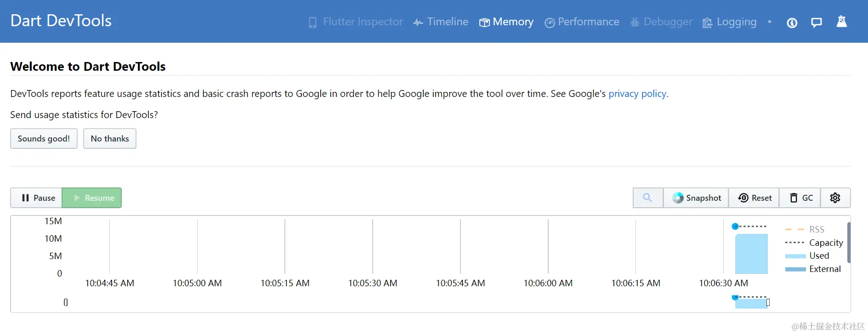Open the feedback speech bubble icon
868x334 pixels.
[817, 23]
